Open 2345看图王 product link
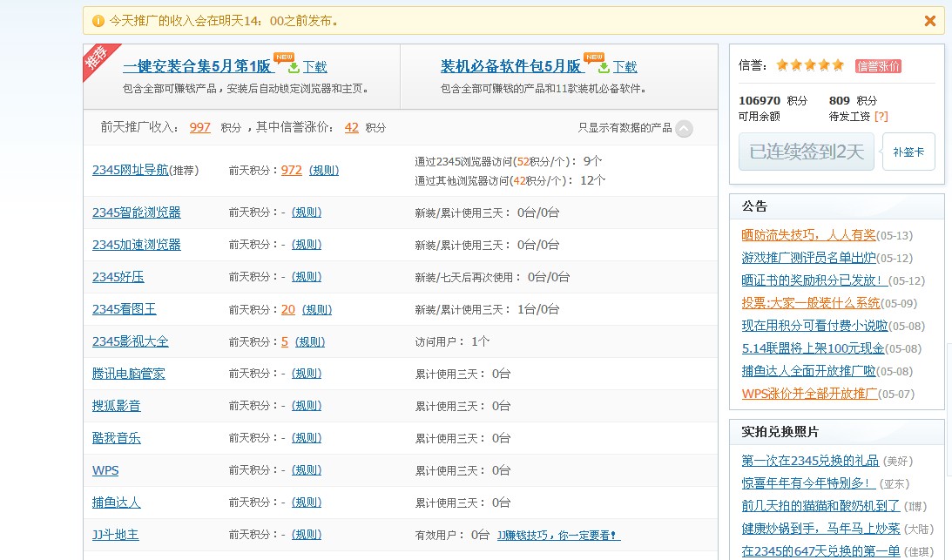This screenshot has width=952, height=560. 125,309
